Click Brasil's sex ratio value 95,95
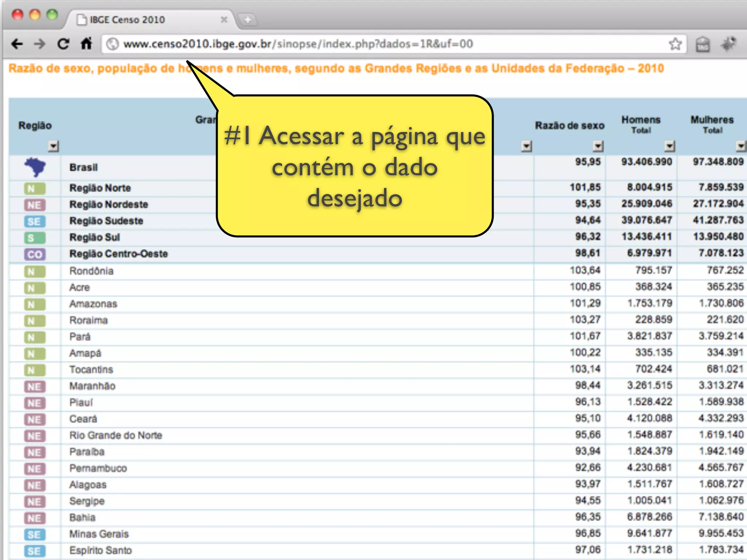Image resolution: width=747 pixels, height=560 pixels. pyautogui.click(x=588, y=162)
